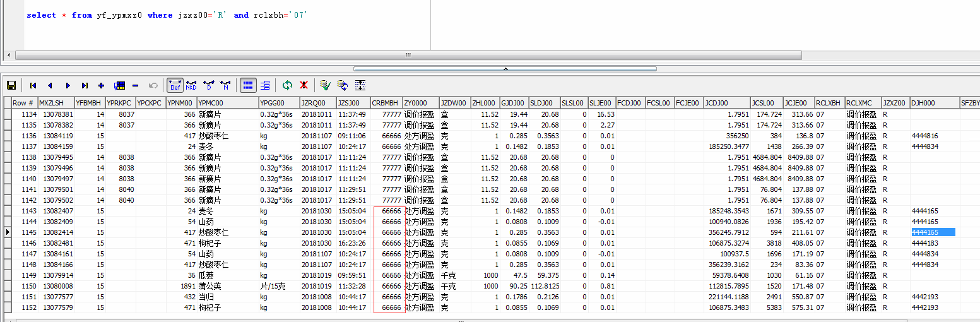The width and height of the screenshot is (980, 322).
Task: Click SLDJ00 value 112.8125
Action: [x=543, y=286]
